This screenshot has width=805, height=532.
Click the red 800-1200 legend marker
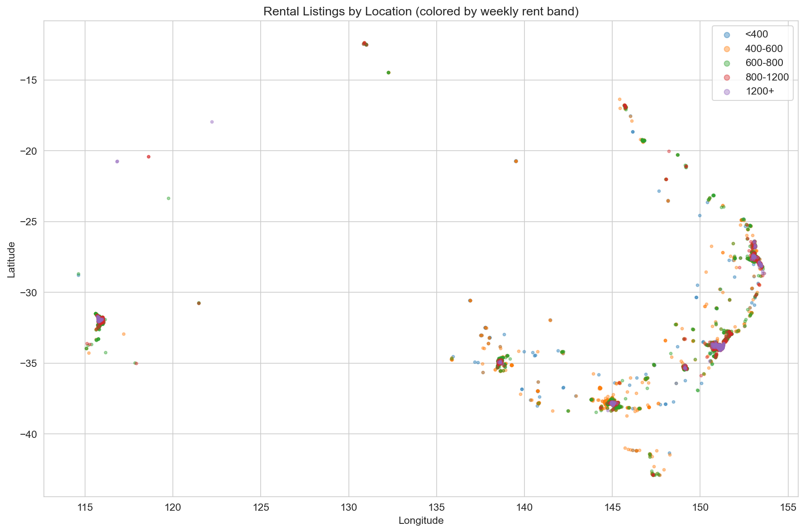coord(723,77)
